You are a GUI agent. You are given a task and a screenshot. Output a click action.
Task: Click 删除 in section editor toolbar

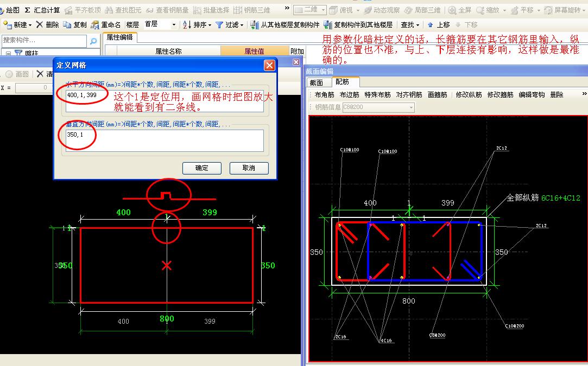tap(557, 95)
